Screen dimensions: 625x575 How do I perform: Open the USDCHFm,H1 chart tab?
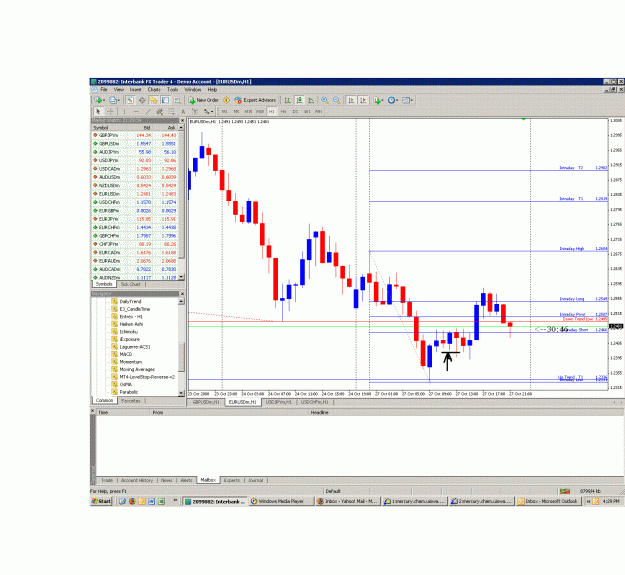(314, 402)
